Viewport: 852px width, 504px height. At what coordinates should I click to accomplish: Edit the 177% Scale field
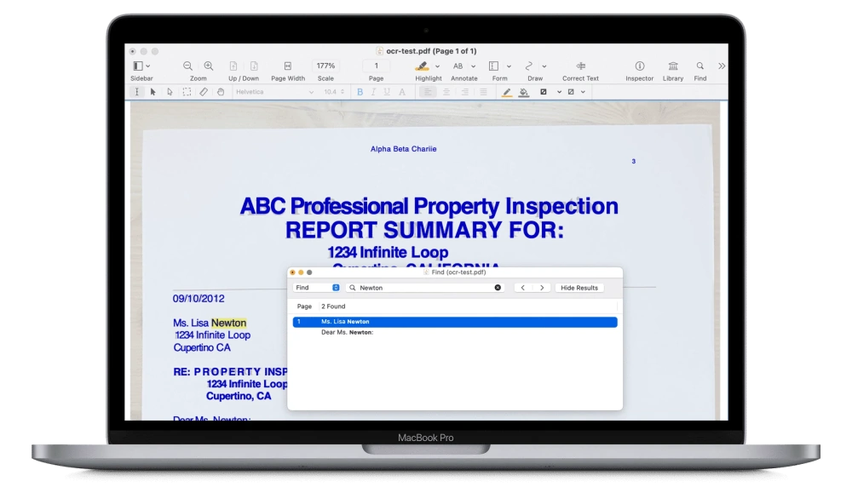325,66
